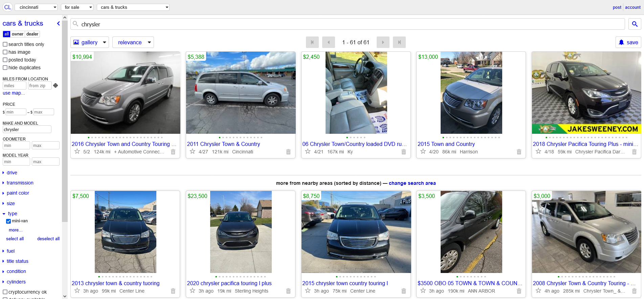
Task: Go to previous page of results
Action: point(328,42)
